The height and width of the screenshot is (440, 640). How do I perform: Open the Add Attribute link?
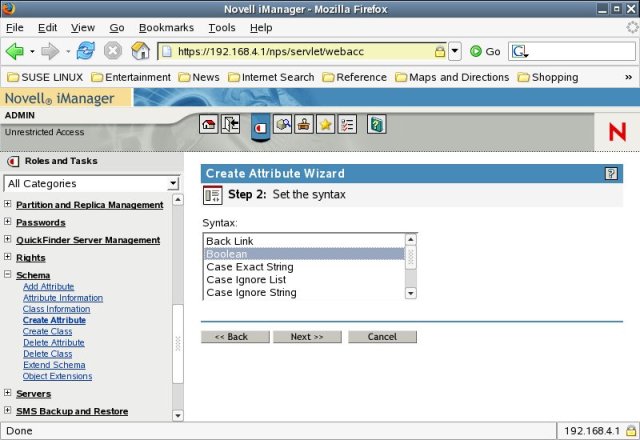click(x=49, y=287)
